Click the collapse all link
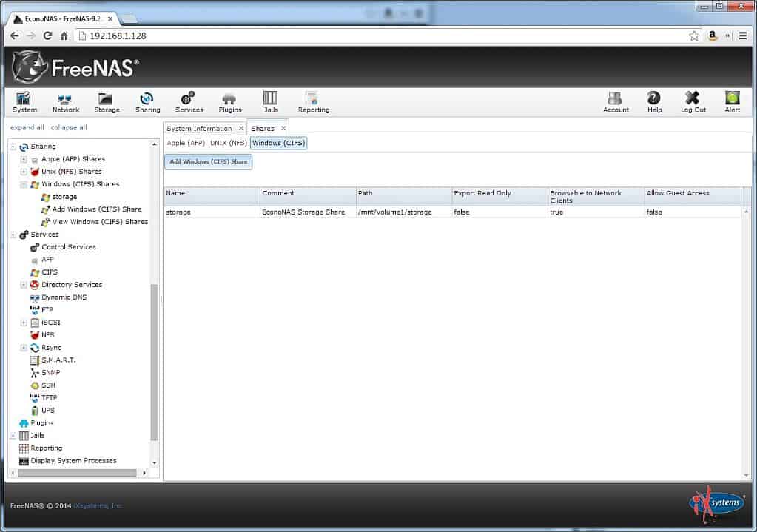 point(69,127)
